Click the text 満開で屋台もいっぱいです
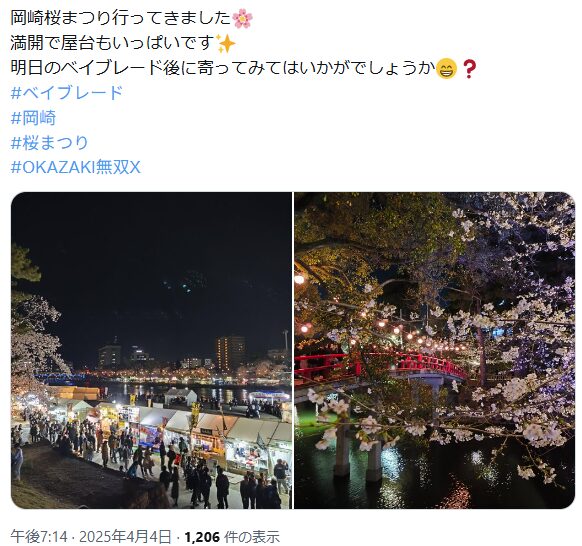This screenshot has height=546, width=582. [113, 43]
